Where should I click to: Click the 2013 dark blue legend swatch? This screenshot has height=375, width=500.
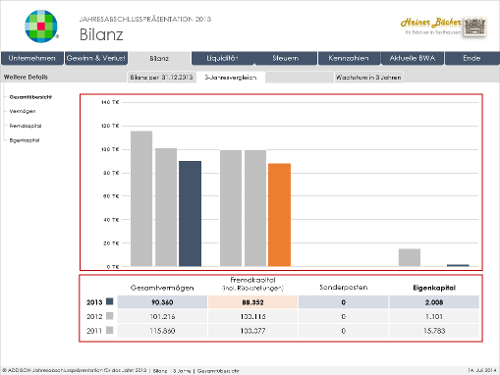pyautogui.click(x=110, y=302)
